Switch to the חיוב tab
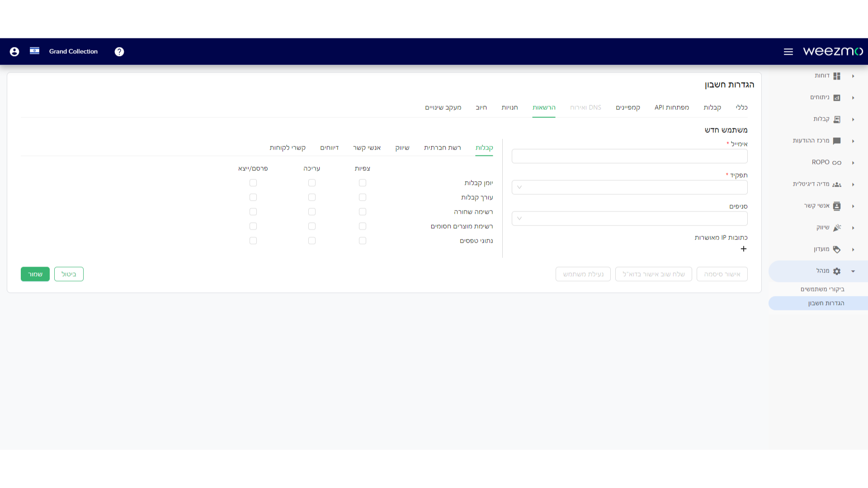The width and height of the screenshot is (868, 488). click(x=481, y=108)
